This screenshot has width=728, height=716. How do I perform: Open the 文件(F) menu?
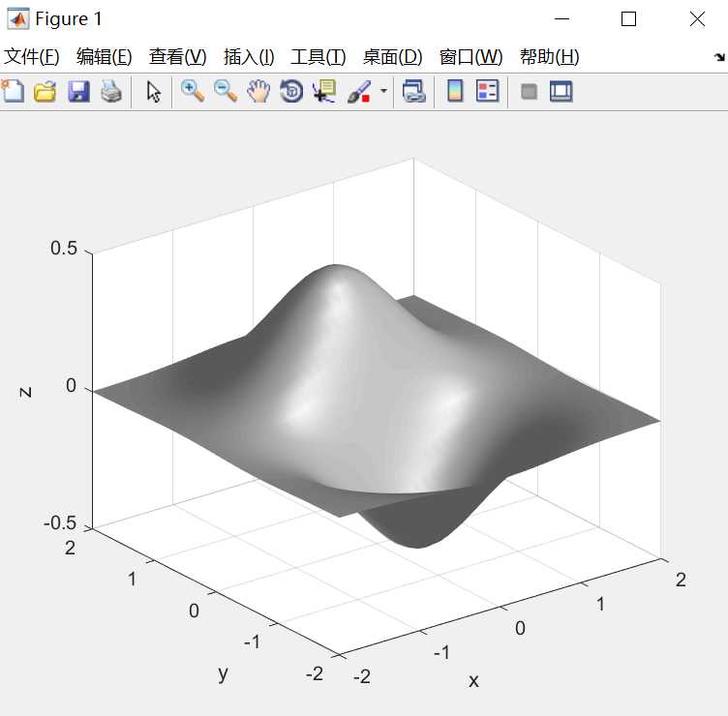(x=32, y=57)
